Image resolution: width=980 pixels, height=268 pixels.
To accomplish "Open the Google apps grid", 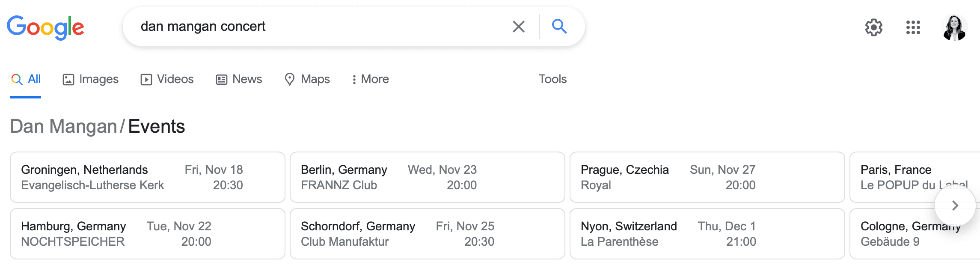I will [x=913, y=27].
